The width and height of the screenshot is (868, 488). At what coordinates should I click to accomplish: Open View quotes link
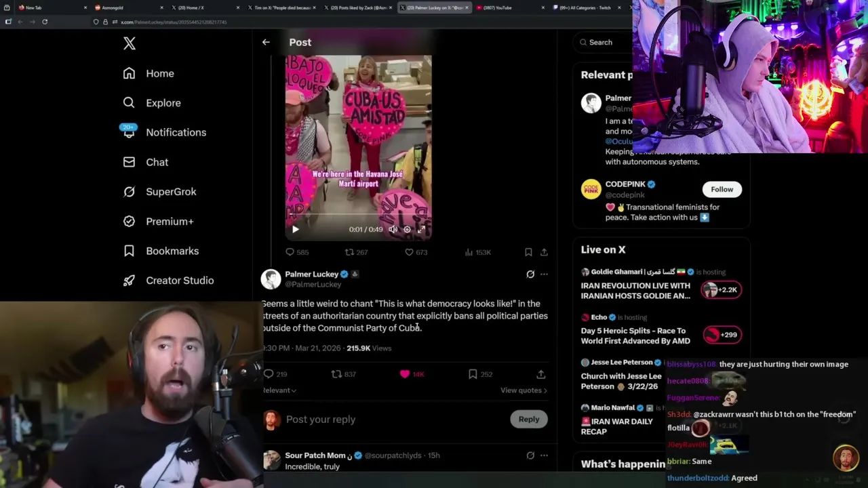click(524, 390)
